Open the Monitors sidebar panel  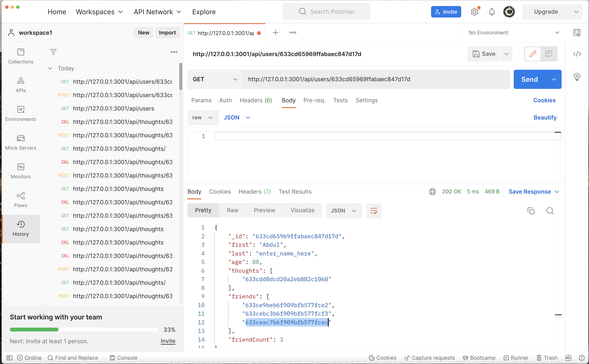point(21,171)
